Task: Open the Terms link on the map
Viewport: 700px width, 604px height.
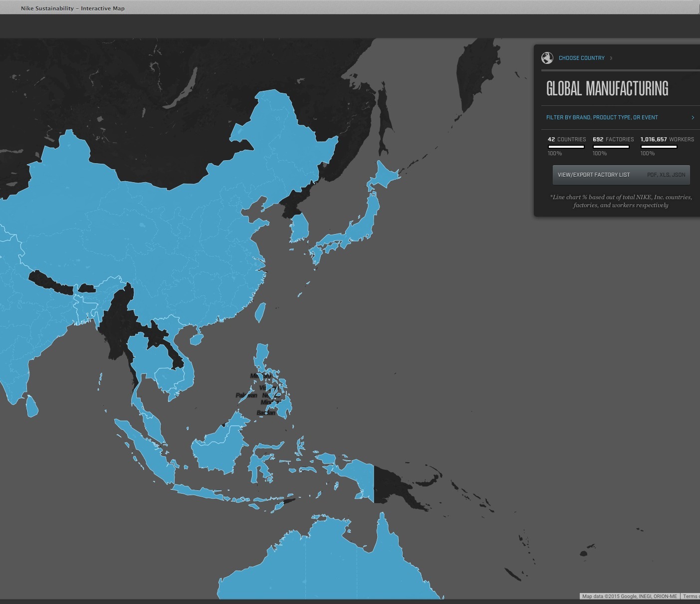Action: [x=690, y=596]
